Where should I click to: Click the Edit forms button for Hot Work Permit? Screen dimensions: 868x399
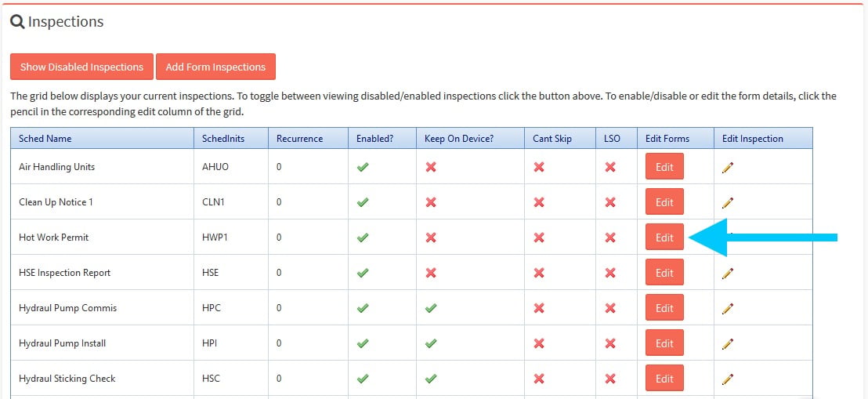click(x=664, y=238)
